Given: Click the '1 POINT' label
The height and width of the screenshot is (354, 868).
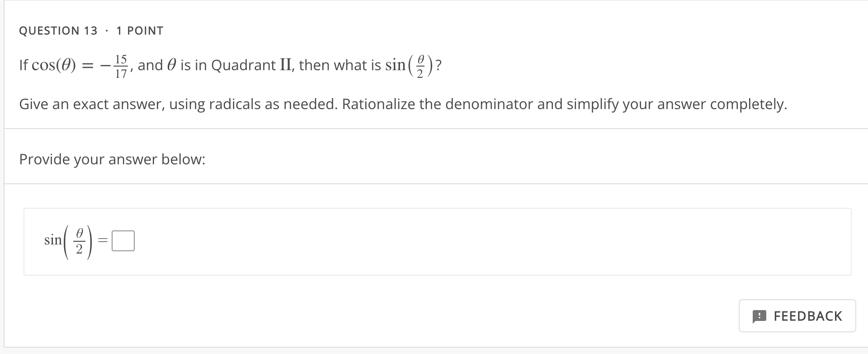Looking at the screenshot, I should coord(140,30).
